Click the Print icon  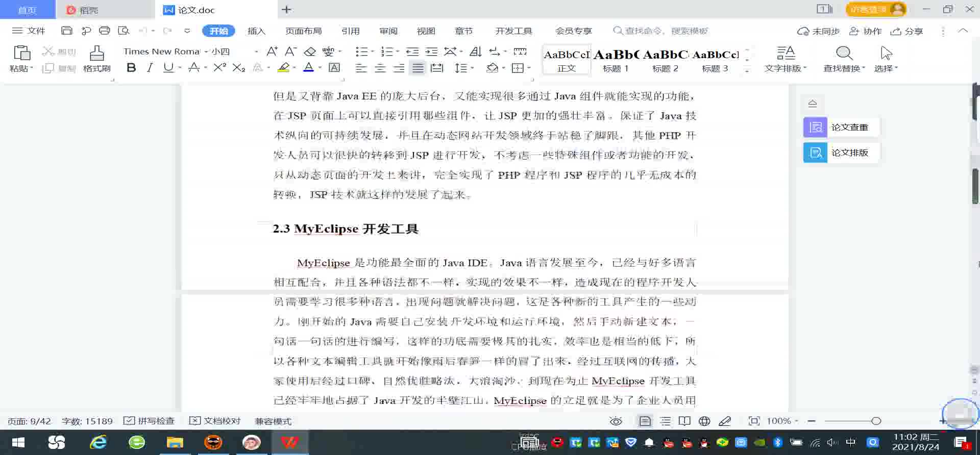(105, 31)
